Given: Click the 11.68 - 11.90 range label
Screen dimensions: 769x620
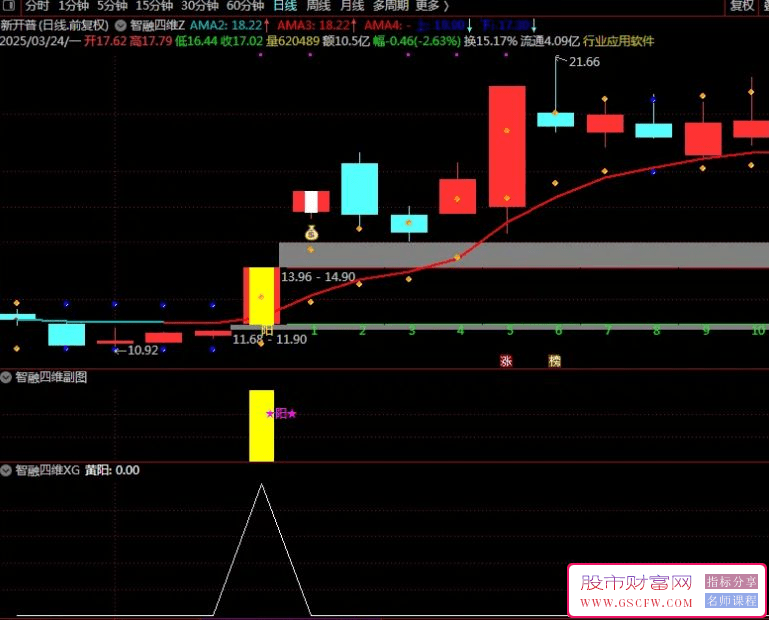Looking at the screenshot, I should coord(270,339).
